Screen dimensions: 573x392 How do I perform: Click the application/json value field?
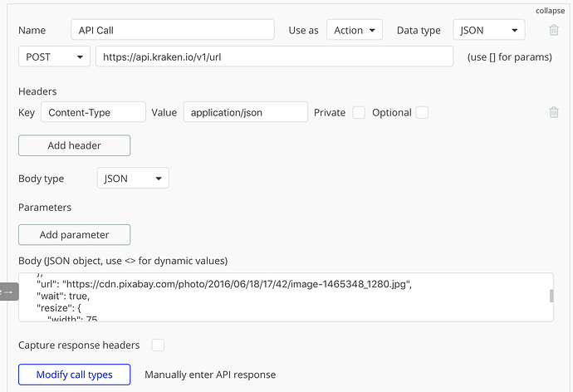246,112
